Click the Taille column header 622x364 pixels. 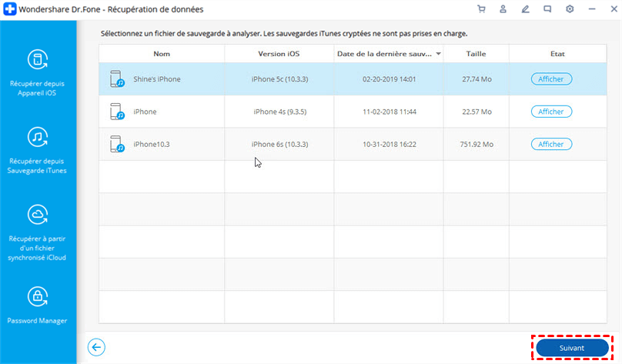pyautogui.click(x=476, y=54)
